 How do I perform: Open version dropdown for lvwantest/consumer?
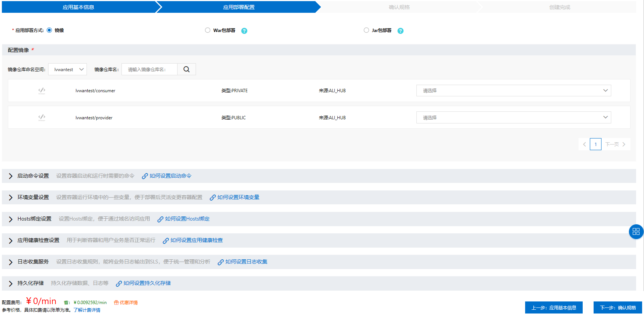[x=513, y=90]
